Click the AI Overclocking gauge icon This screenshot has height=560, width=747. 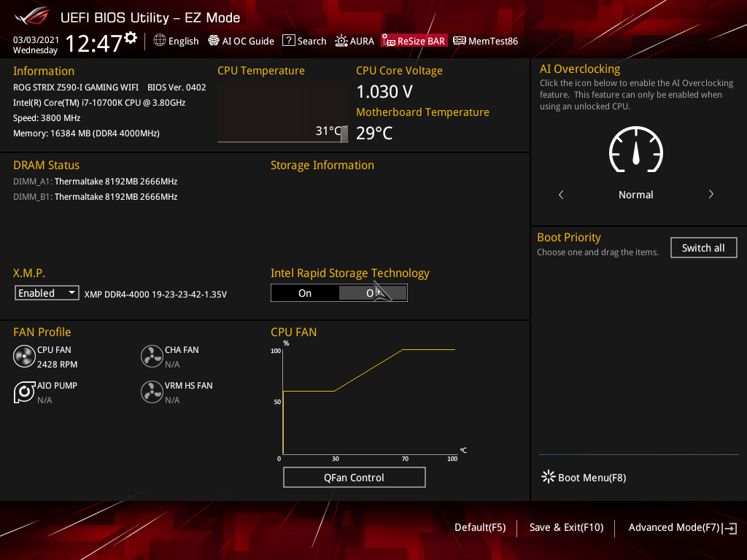click(x=635, y=149)
